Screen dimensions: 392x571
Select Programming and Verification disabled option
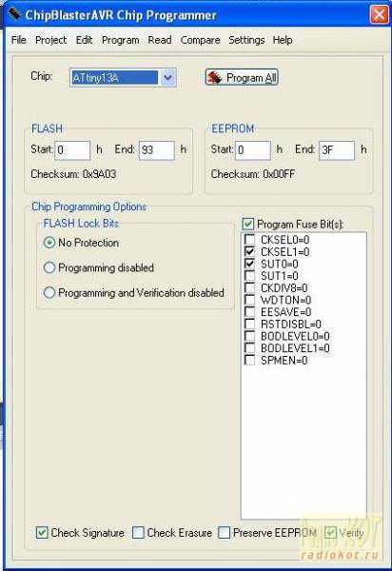click(x=49, y=292)
